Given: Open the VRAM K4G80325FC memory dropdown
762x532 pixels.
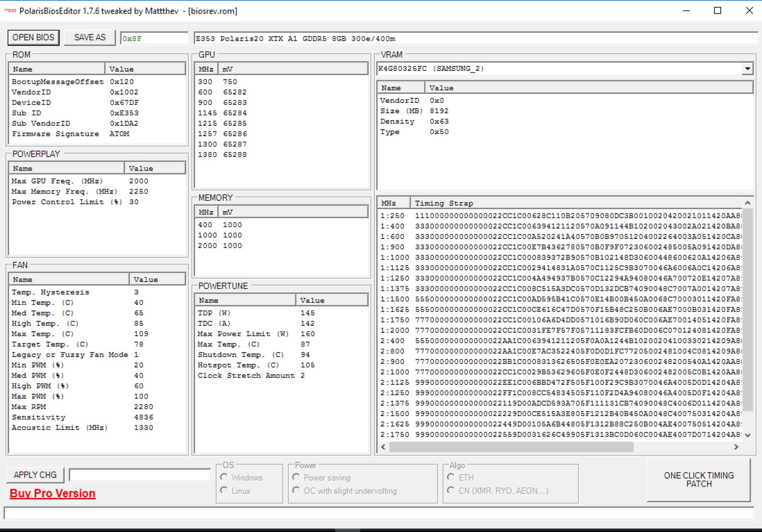Looking at the screenshot, I should coord(748,69).
